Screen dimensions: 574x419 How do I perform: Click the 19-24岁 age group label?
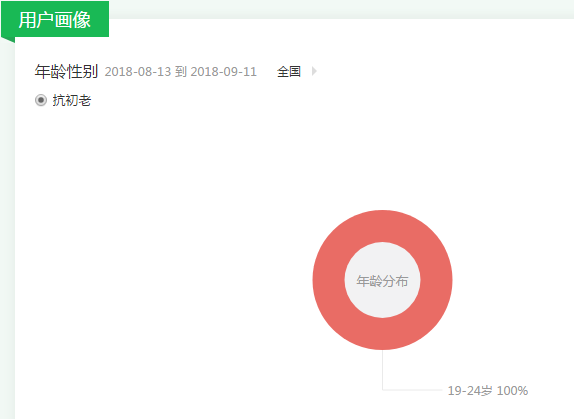tap(470, 391)
